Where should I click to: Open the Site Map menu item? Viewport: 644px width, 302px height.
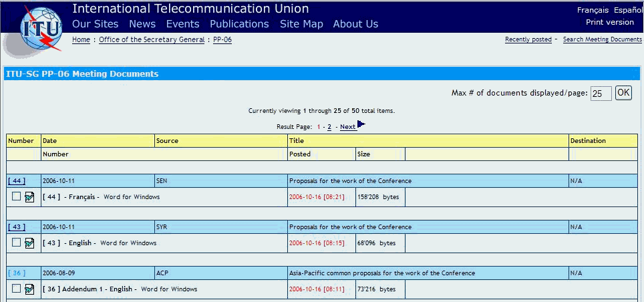point(301,24)
